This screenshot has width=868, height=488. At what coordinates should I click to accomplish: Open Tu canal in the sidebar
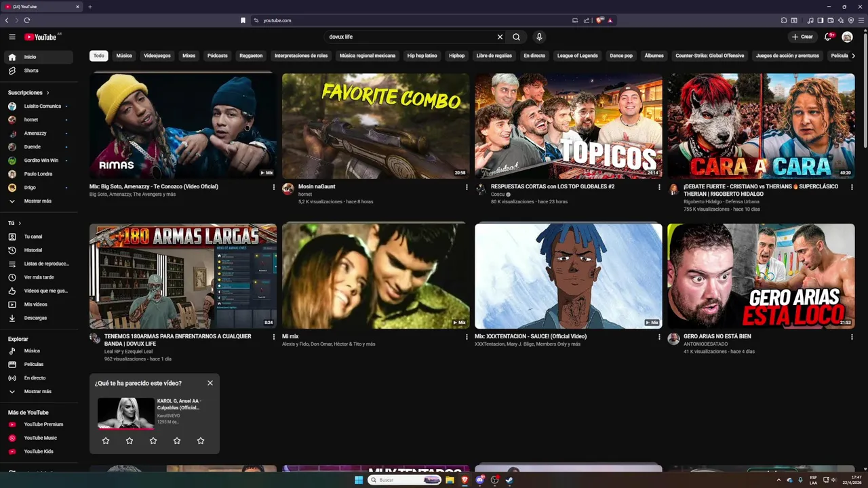(39, 237)
